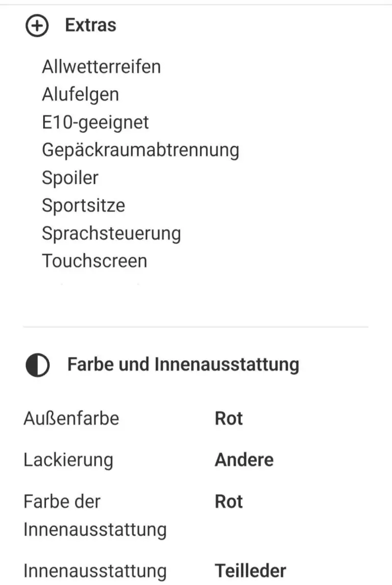392x585 pixels.
Task: Click the Extras plus-circle icon
Action: (37, 26)
